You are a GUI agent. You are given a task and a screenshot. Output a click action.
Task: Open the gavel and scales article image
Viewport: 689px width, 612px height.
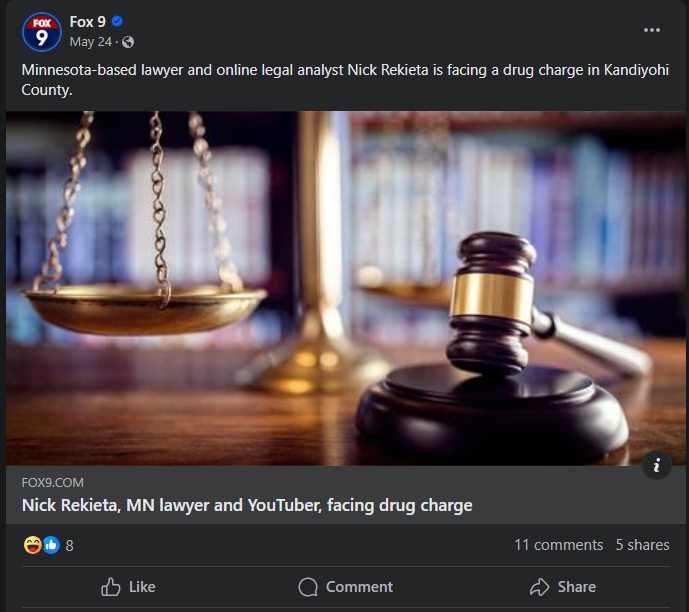(x=345, y=288)
